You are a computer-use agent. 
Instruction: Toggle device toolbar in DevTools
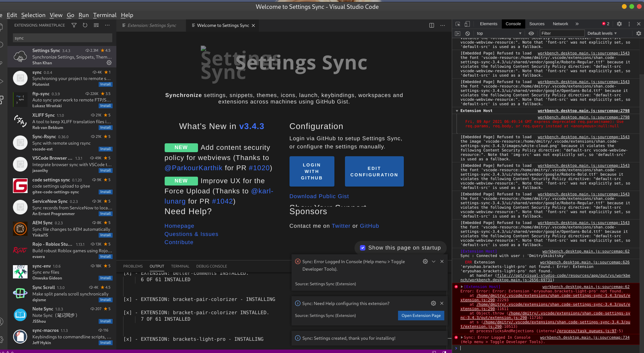(x=467, y=24)
